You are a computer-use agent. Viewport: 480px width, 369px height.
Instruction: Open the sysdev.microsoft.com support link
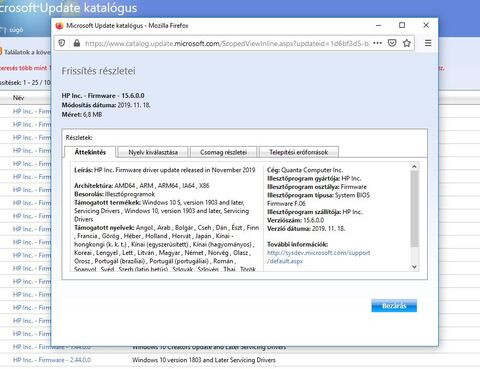pos(318,257)
